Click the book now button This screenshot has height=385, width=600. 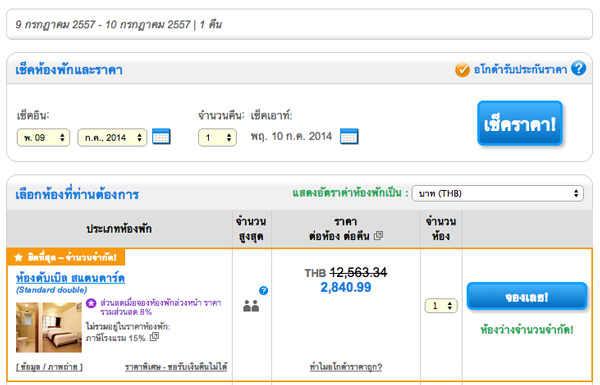click(x=527, y=296)
